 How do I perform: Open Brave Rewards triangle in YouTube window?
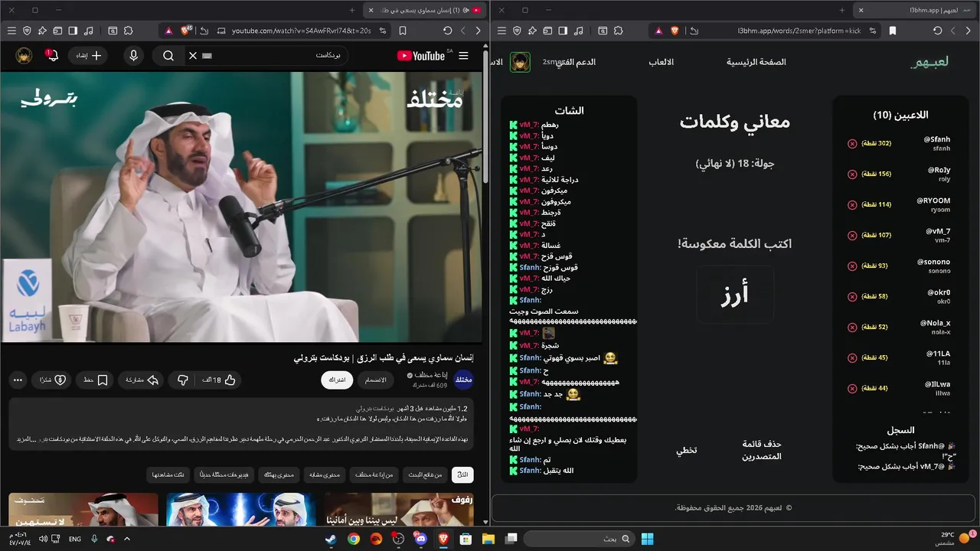point(168,31)
